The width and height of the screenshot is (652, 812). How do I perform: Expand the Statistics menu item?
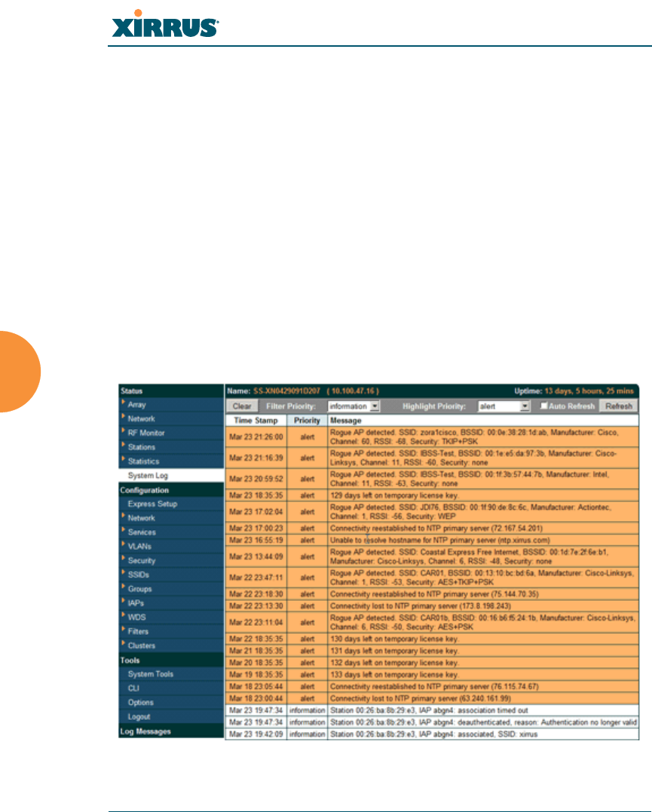pos(143,461)
